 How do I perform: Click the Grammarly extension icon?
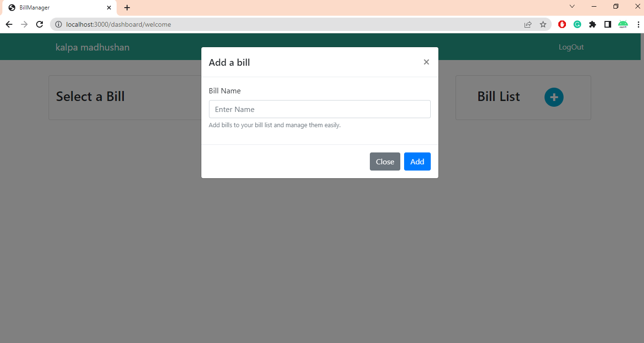pos(577,24)
